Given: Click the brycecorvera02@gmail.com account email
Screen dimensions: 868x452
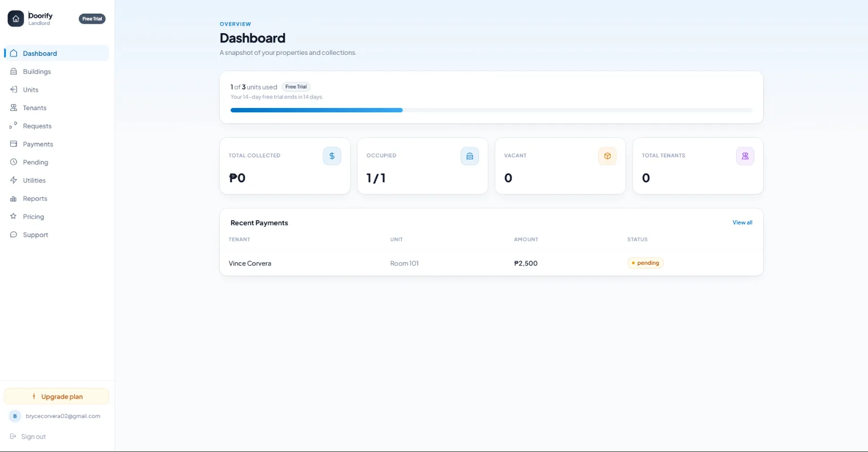Looking at the screenshot, I should (63, 416).
